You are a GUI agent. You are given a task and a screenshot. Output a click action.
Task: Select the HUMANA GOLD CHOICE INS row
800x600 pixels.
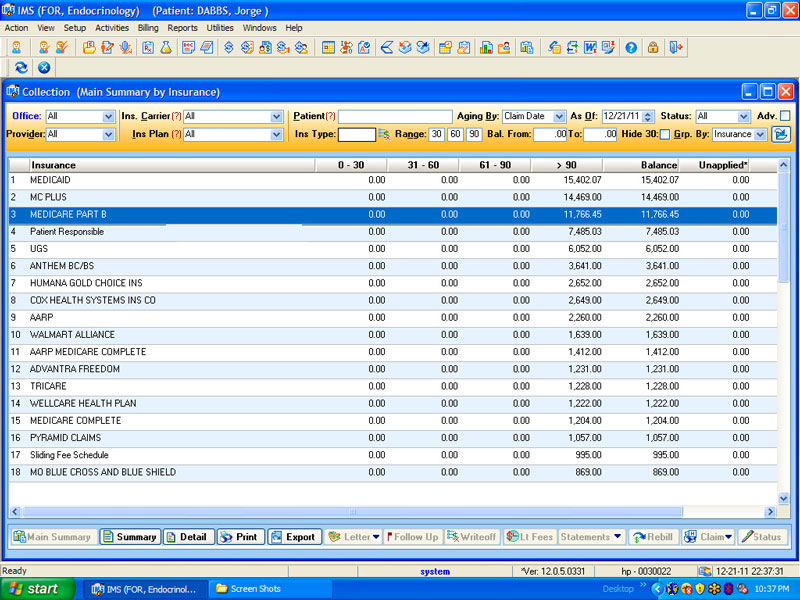(x=392, y=283)
